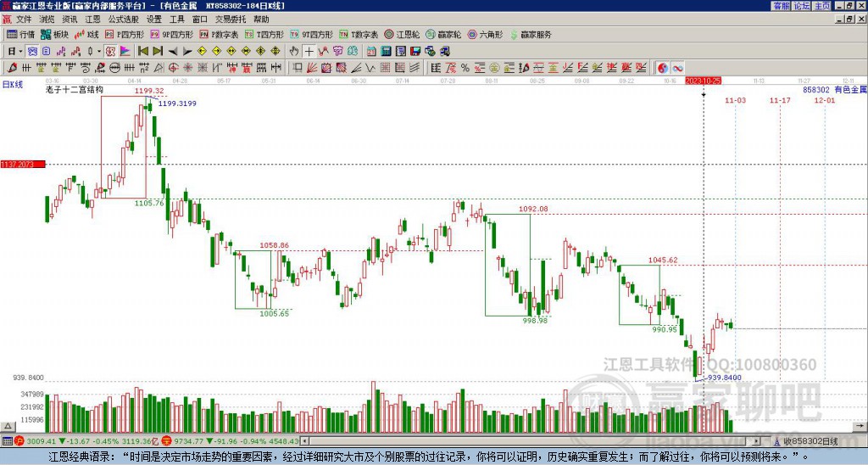868x465 pixels.
Task: Click the right arrow at volume pane edge
Action: click(861, 426)
